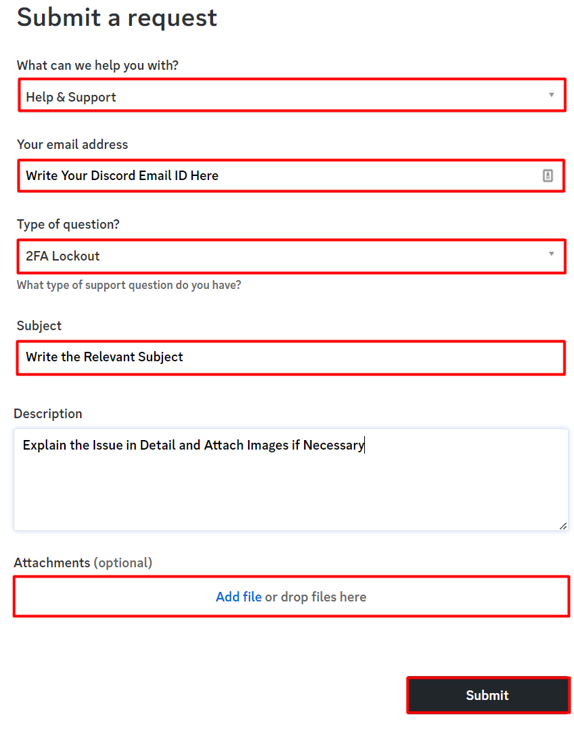Submit the support request

[x=488, y=695]
